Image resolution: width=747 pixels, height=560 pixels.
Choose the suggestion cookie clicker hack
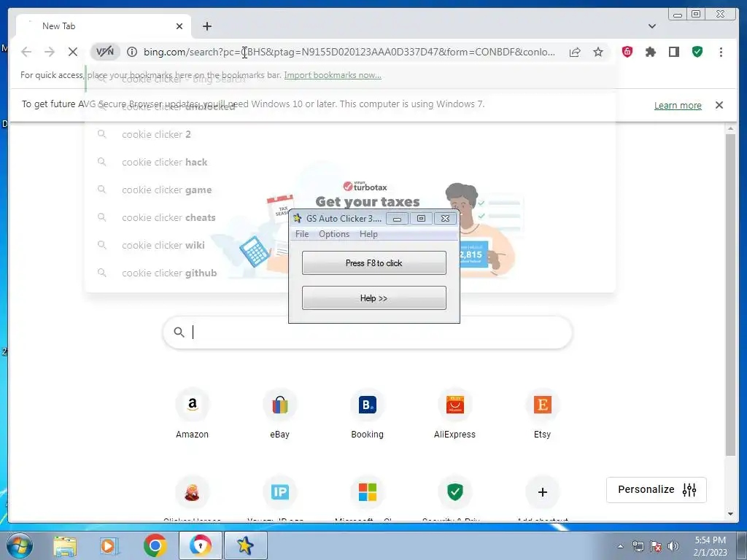(x=349, y=163)
